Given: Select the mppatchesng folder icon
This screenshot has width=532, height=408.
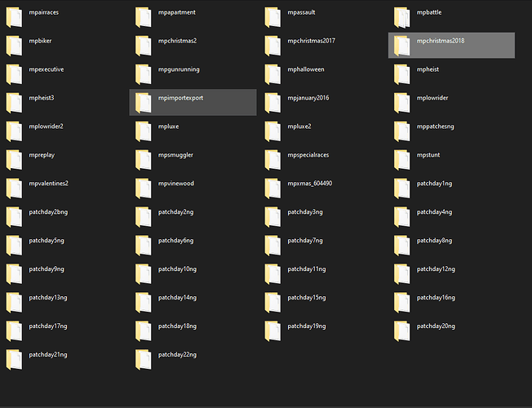Looking at the screenshot, I should 402,131.
